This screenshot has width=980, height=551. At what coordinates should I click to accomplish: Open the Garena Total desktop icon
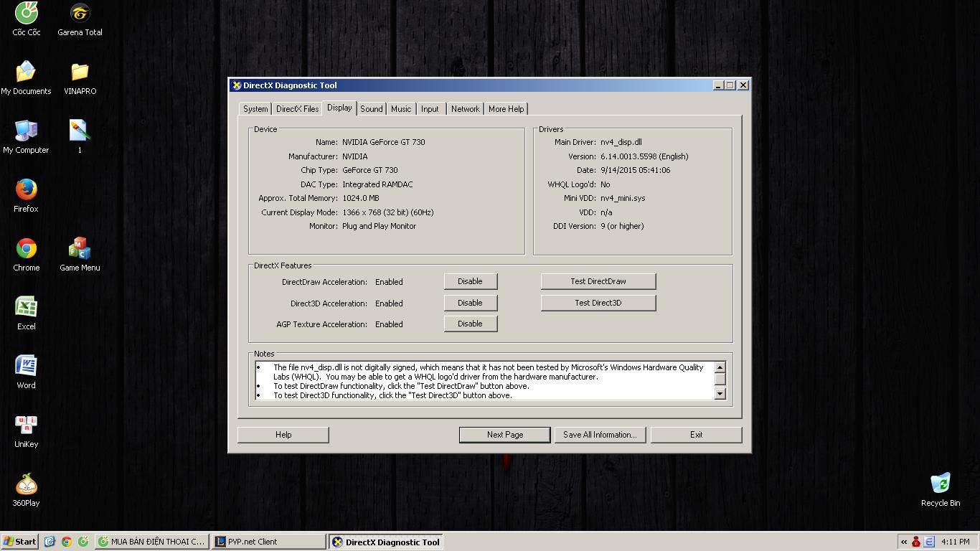click(80, 13)
